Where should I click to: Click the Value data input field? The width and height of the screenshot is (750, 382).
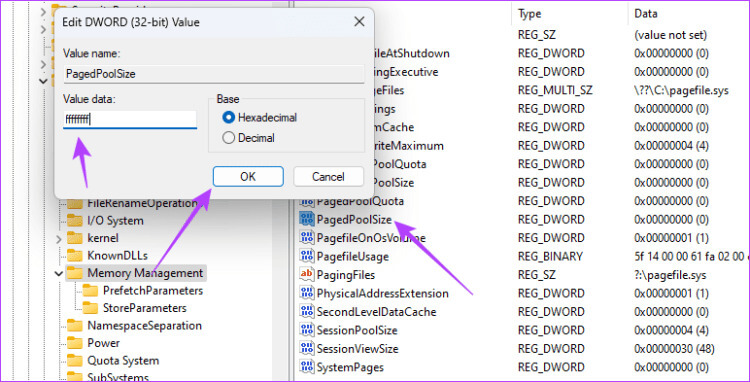click(x=130, y=120)
